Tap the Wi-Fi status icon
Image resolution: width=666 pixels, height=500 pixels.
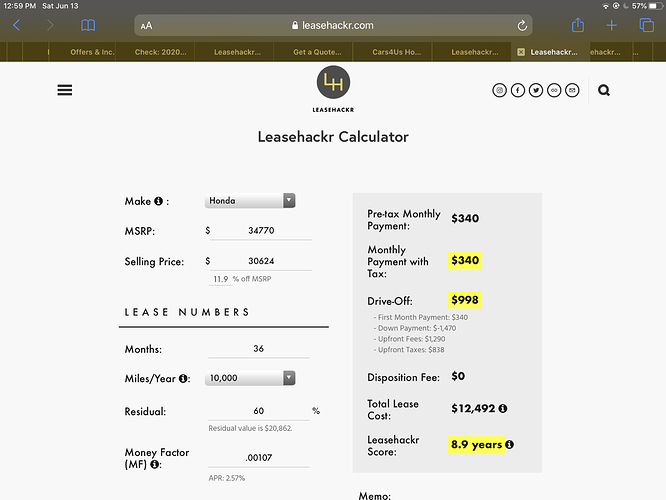pyautogui.click(x=605, y=6)
